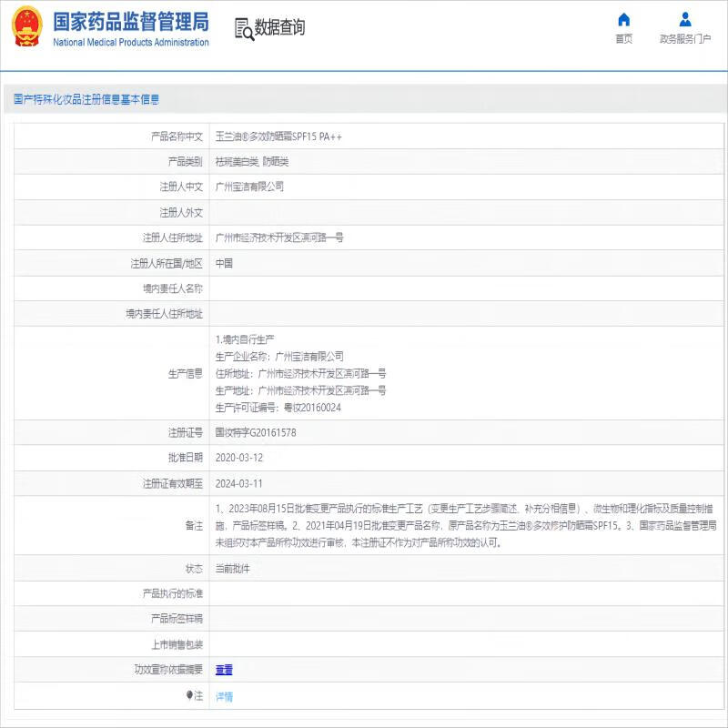Click the 产品类别 label
This screenshot has height=728, width=728.
click(x=186, y=162)
